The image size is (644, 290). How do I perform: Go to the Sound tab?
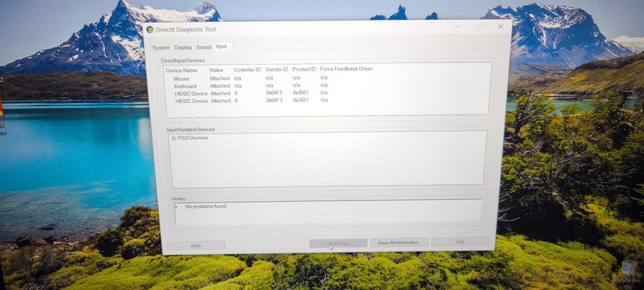204,47
